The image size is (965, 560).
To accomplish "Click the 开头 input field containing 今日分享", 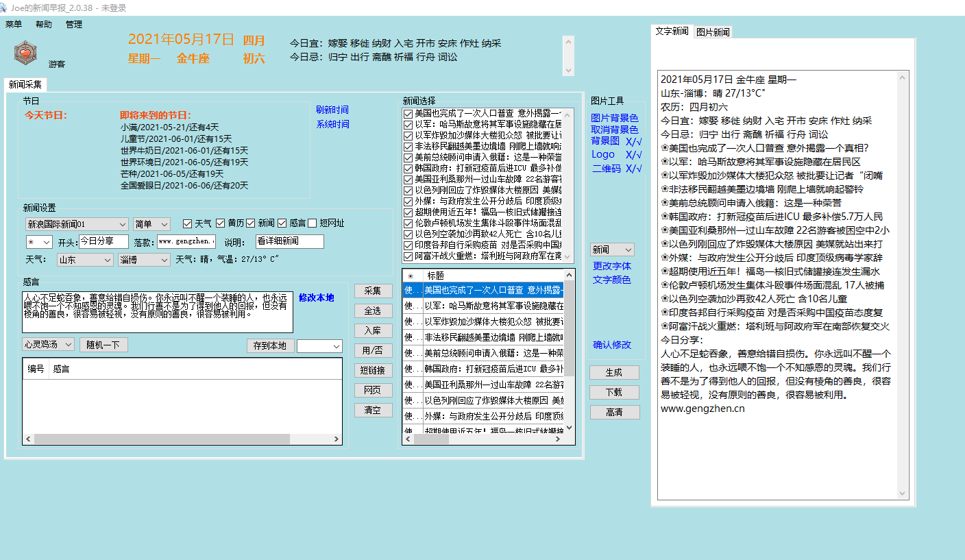I will (x=103, y=241).
